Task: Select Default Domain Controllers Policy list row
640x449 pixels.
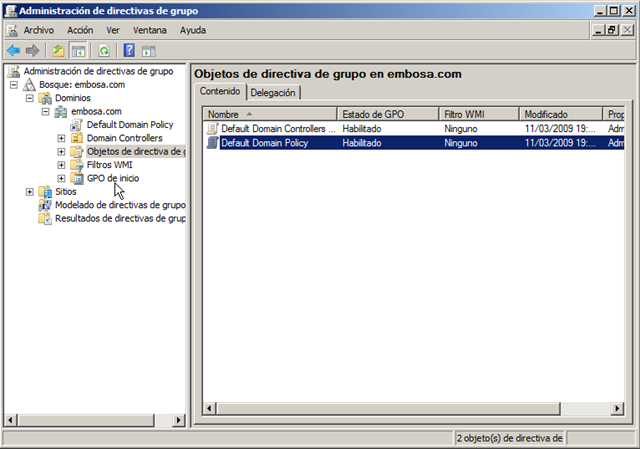Action: tap(271, 129)
